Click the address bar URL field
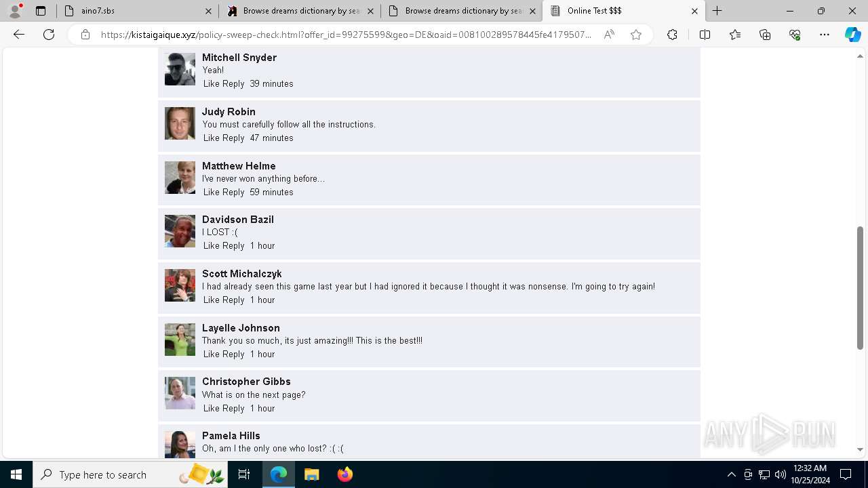The width and height of the screenshot is (868, 488). 346,35
